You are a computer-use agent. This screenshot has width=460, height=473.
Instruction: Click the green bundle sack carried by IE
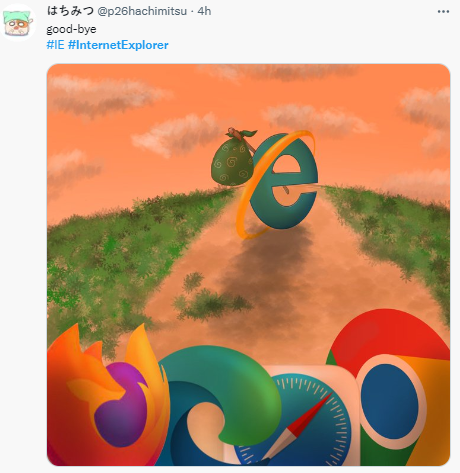pos(233,158)
